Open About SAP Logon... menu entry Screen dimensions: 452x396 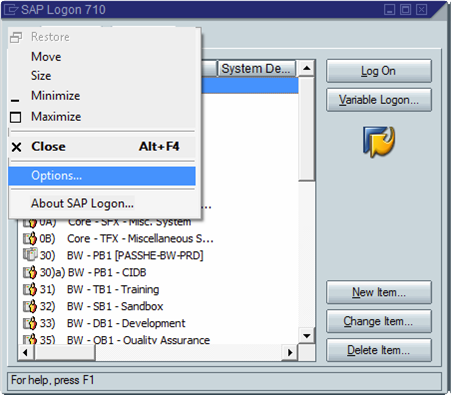(102, 203)
